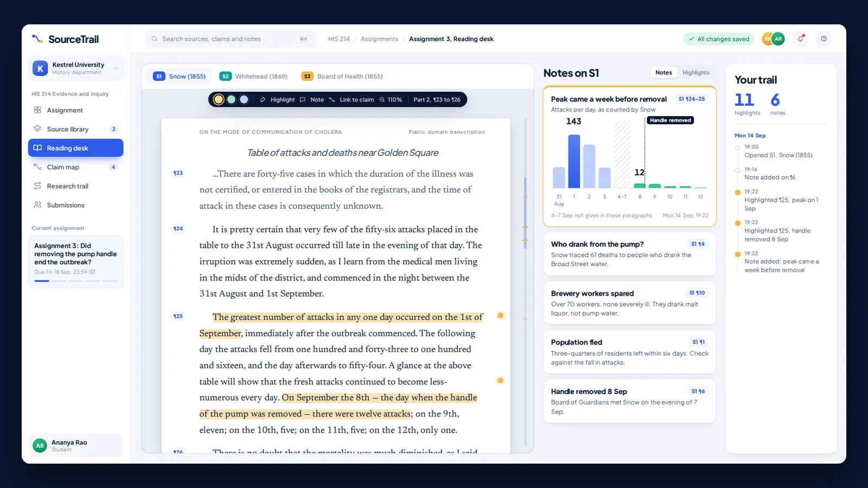Screen dimensions: 868x488
Task: Pick the green highlight color
Action: (231, 99)
